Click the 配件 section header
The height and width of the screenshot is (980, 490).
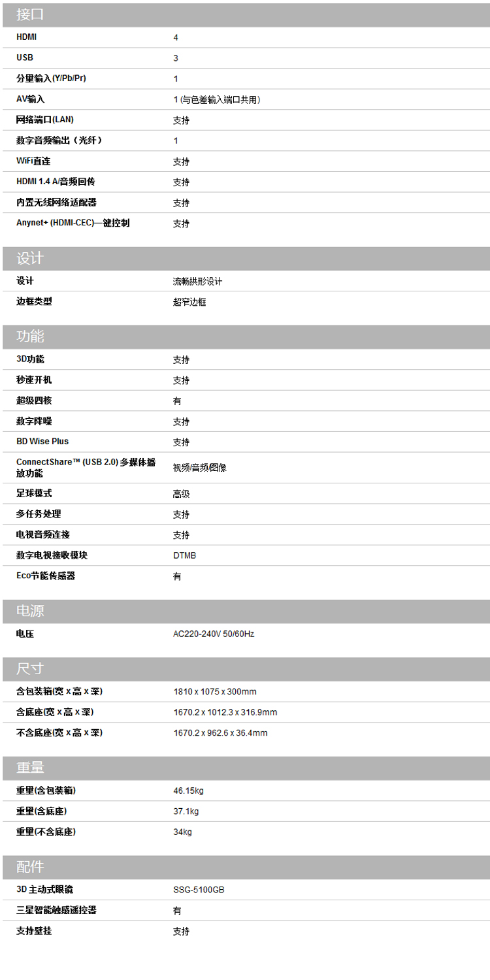click(x=30, y=868)
